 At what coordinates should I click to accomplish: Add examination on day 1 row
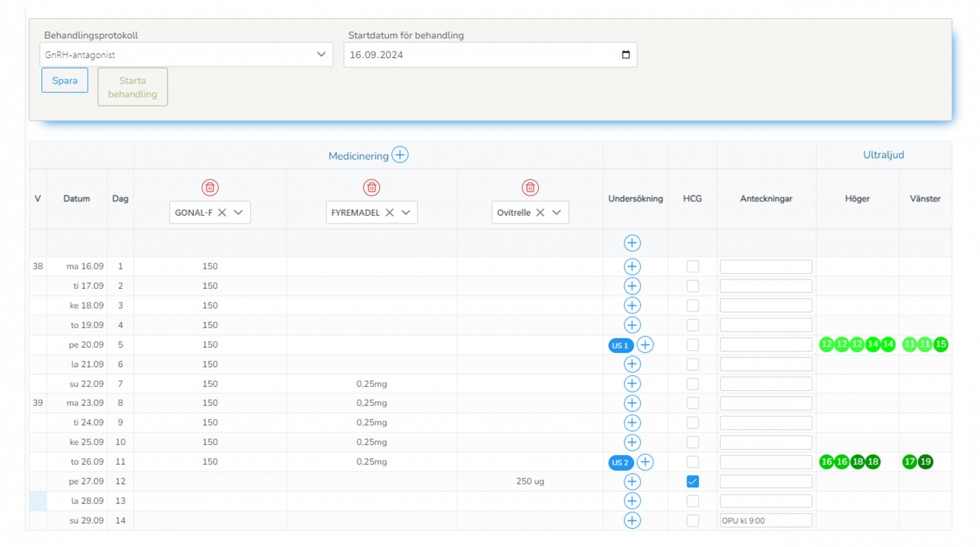pos(632,266)
